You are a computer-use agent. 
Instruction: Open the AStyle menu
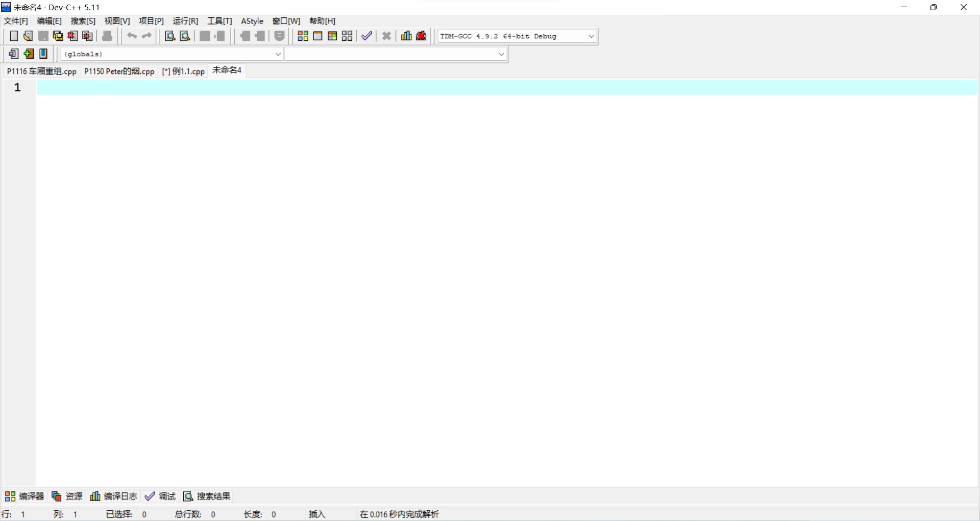tap(252, 21)
